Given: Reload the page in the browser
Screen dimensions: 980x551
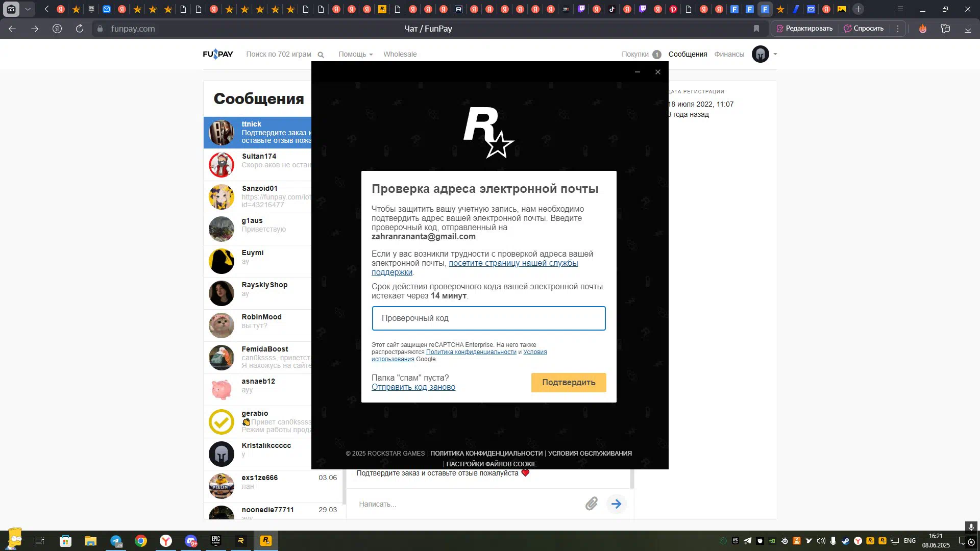Looking at the screenshot, I should 80,29.
